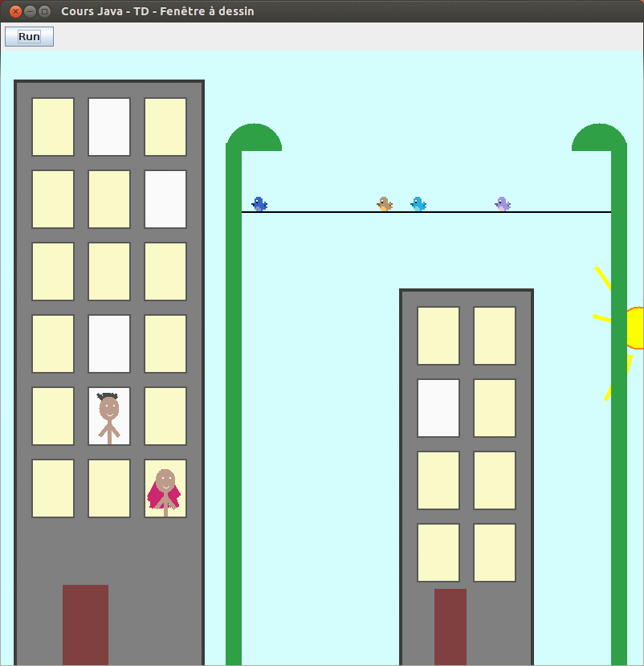Viewport: 644px width, 666px height.
Task: Minimize the Cours Java window
Action: pyautogui.click(x=30, y=11)
